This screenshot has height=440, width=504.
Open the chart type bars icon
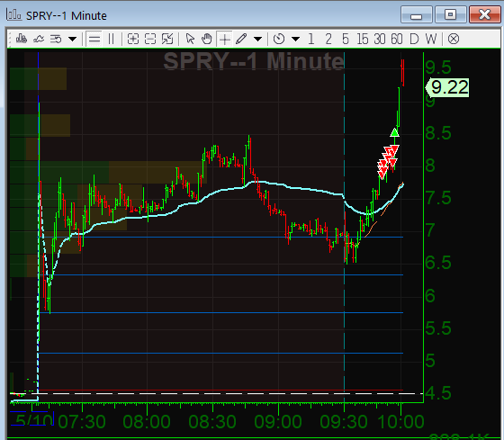tap(22, 39)
